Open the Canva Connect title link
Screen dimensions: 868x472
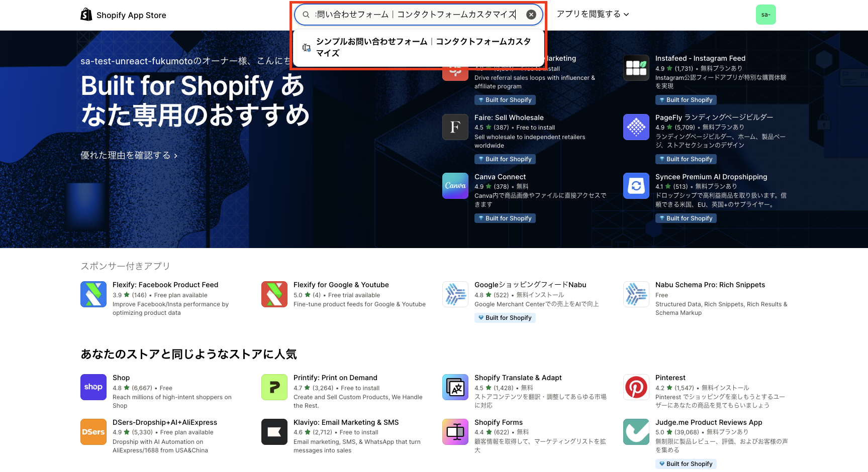500,177
